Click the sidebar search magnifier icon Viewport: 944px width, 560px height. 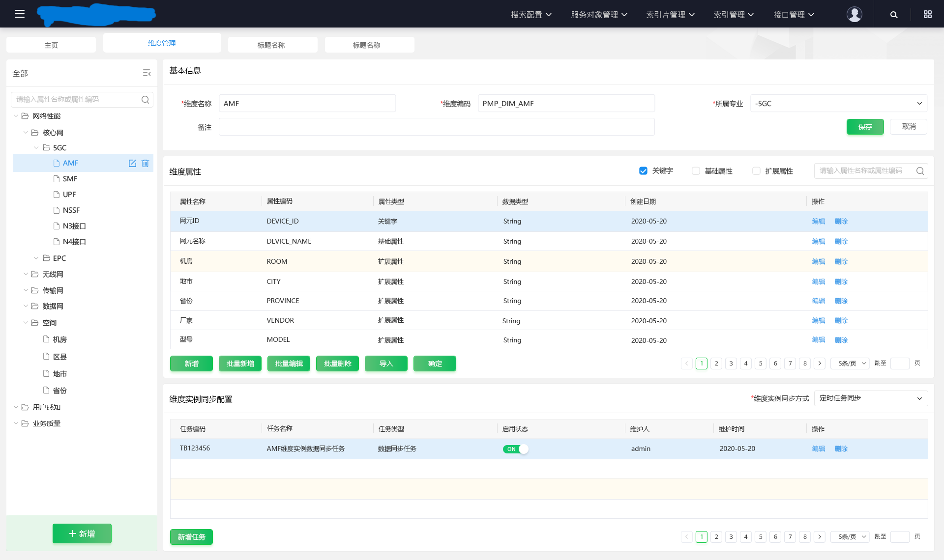tap(145, 100)
